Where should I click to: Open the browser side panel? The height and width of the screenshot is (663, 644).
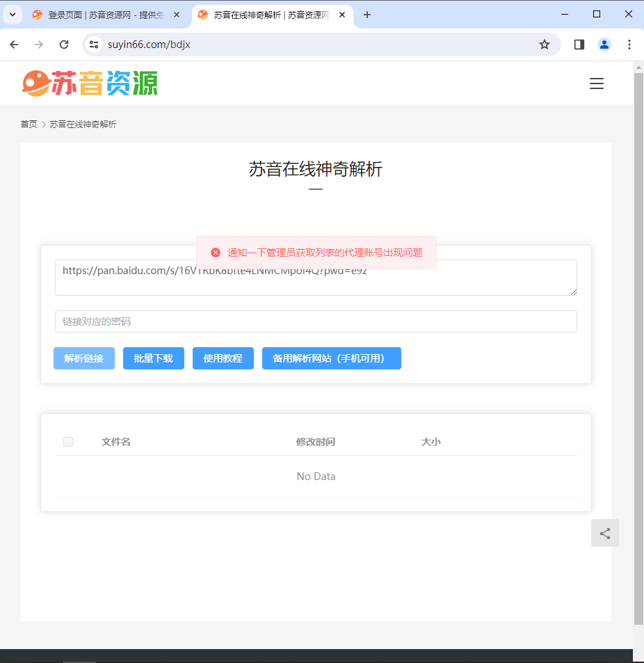pos(579,45)
